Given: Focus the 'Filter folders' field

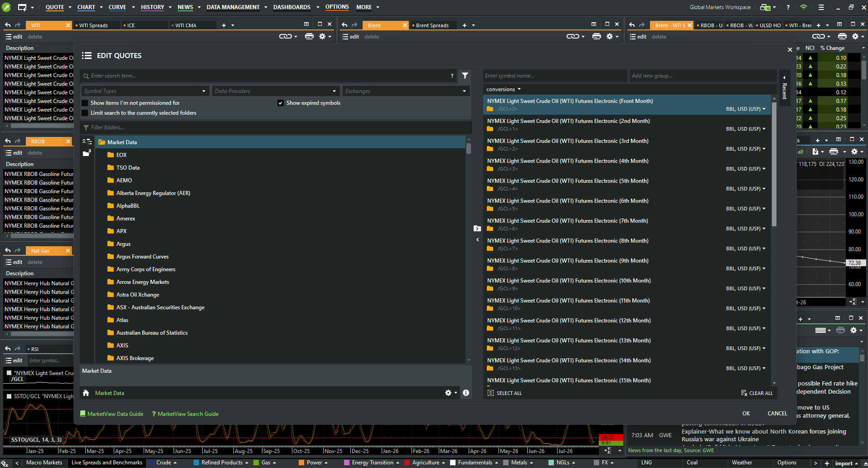Looking at the screenshot, I should [276, 127].
